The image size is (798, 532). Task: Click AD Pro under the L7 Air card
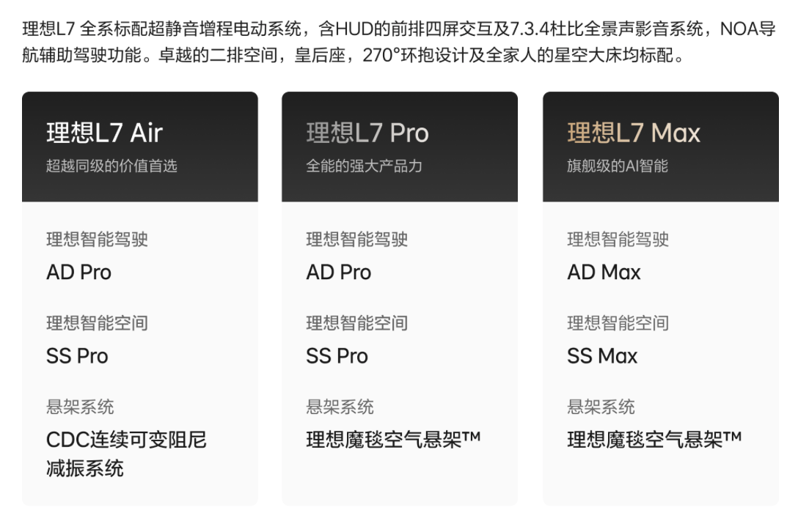pos(78,273)
